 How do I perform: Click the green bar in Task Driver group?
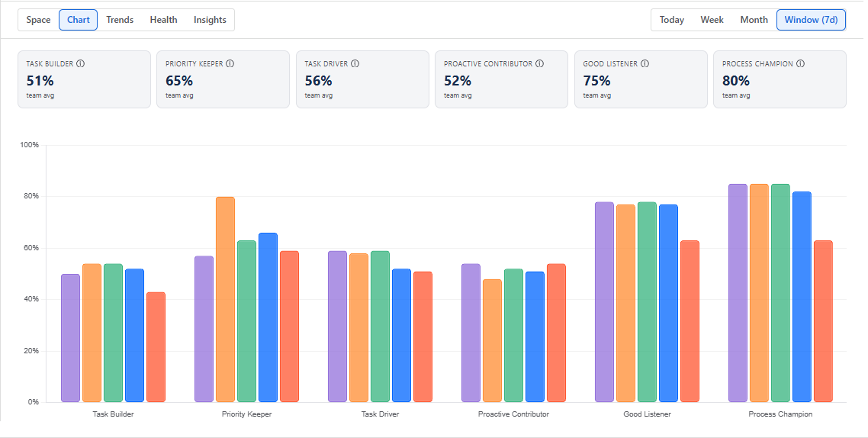pyautogui.click(x=381, y=327)
